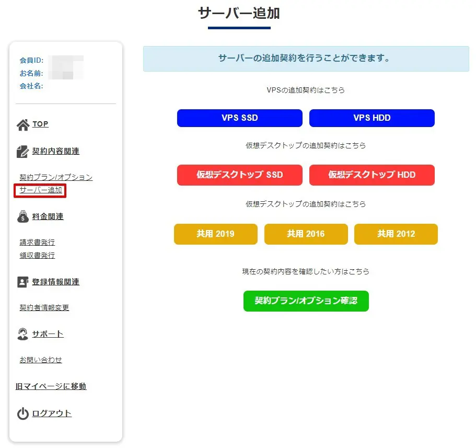The width and height of the screenshot is (476, 448).
Task: Click the support headset icon
Action: coord(23,335)
